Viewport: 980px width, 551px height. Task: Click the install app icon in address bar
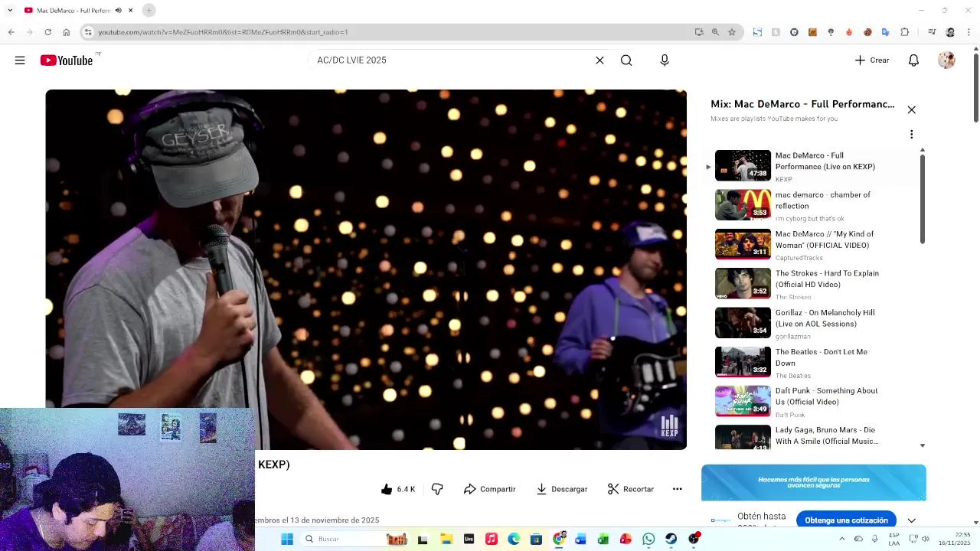[x=698, y=32]
